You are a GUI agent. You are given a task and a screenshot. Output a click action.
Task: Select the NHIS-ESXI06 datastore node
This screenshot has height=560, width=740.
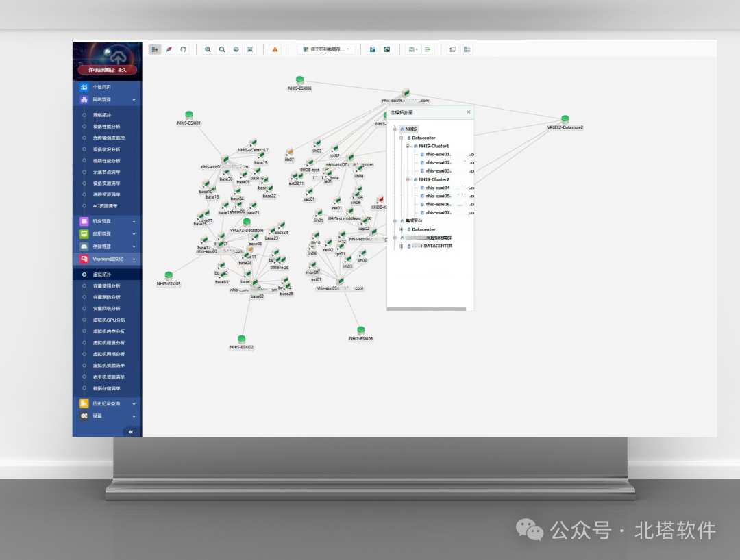(299, 79)
